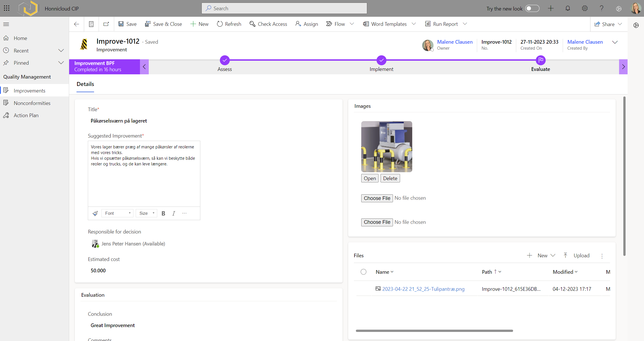Screen dimensions: 644x341
Task: Click the Evaluate stage flag
Action: (x=541, y=60)
